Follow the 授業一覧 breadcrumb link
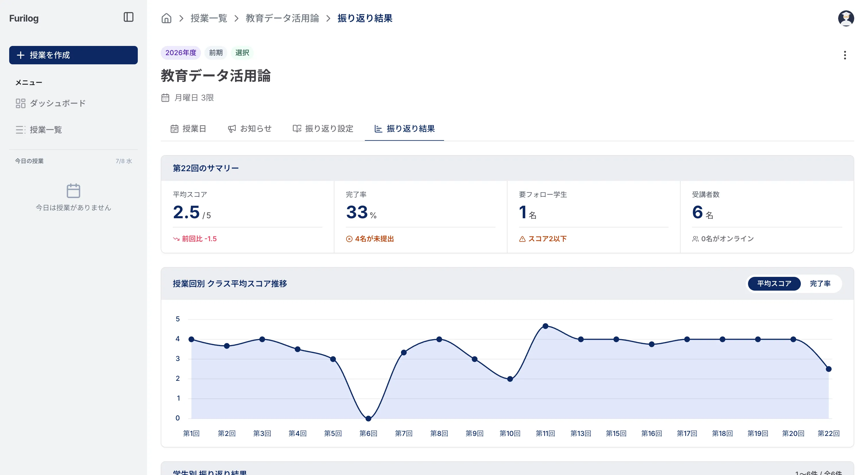 click(x=209, y=18)
